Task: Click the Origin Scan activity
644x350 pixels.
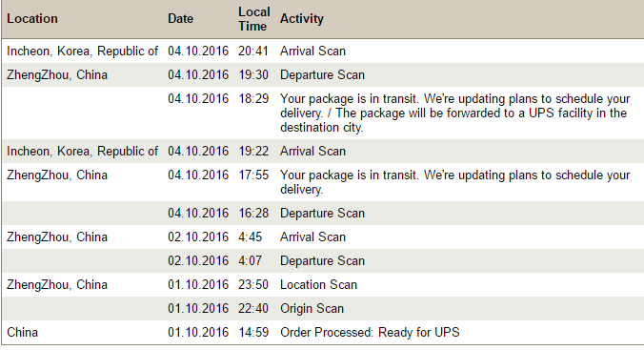Action: click(x=312, y=308)
